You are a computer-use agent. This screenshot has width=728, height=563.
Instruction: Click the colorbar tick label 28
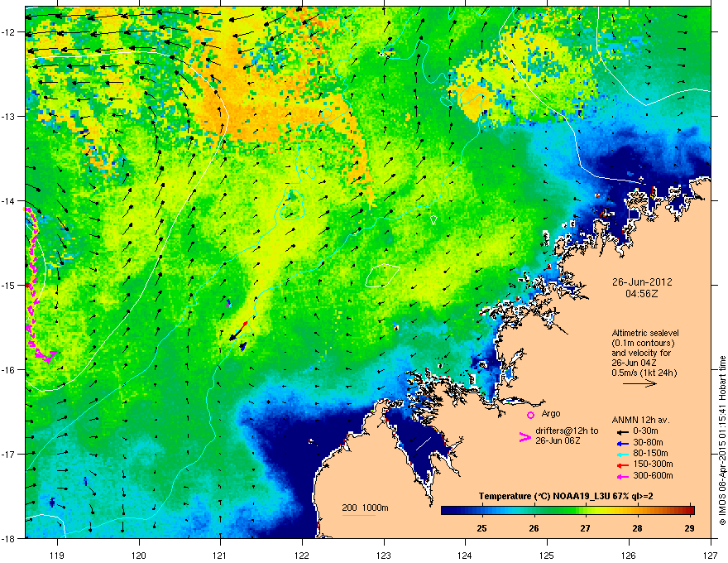click(x=638, y=528)
